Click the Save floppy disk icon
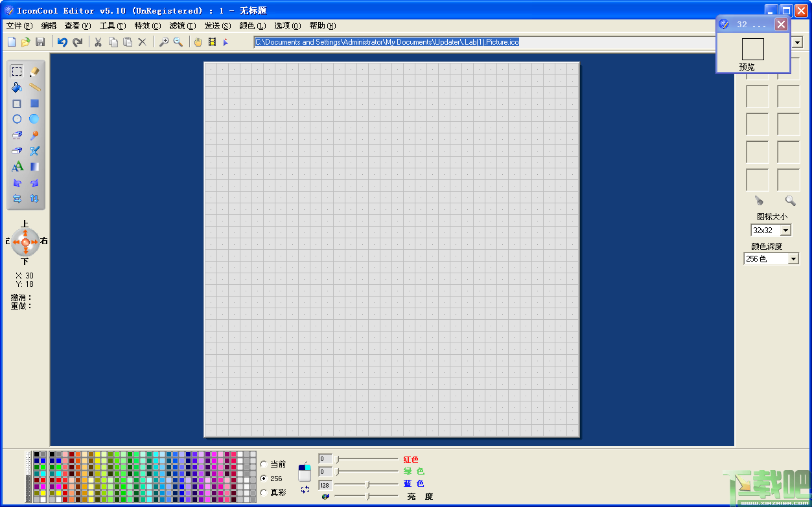This screenshot has height=507, width=812. click(40, 42)
